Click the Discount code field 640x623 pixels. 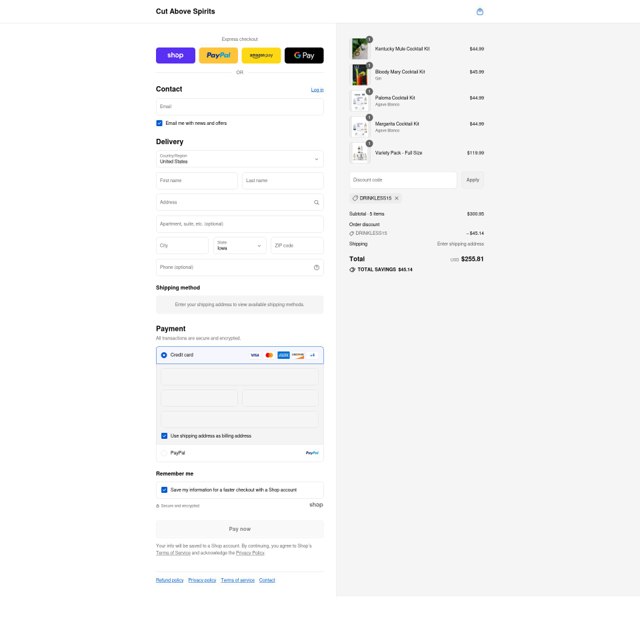pyautogui.click(x=403, y=180)
